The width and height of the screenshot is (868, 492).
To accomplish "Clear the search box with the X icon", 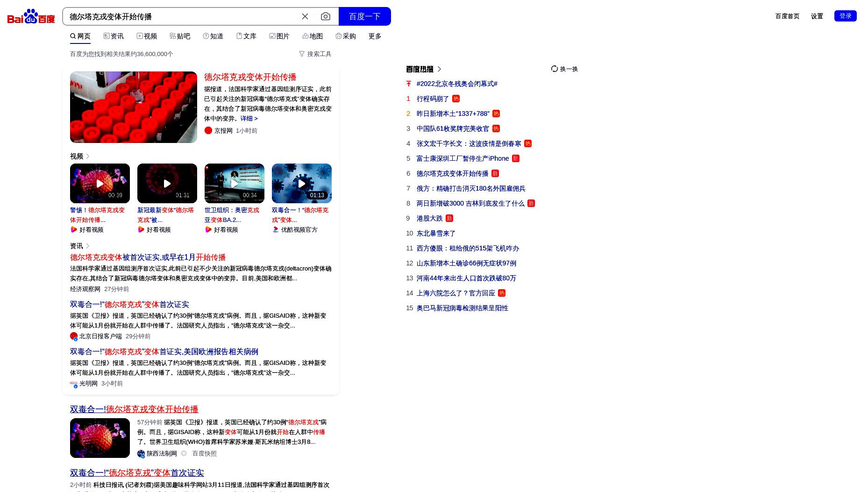I will tap(305, 16).
